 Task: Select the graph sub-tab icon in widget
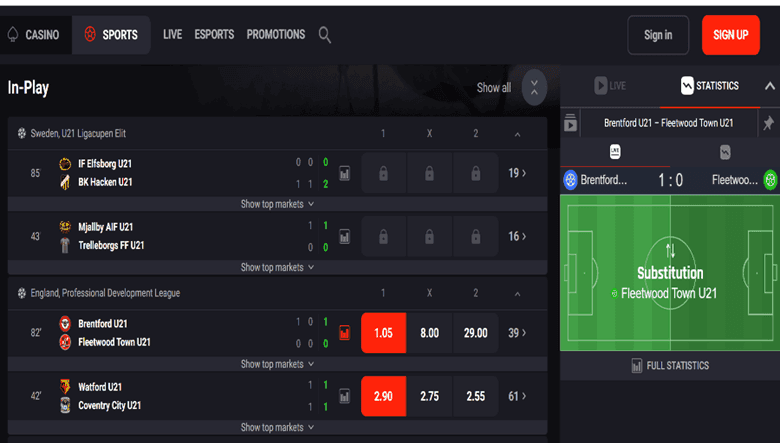coord(725,152)
